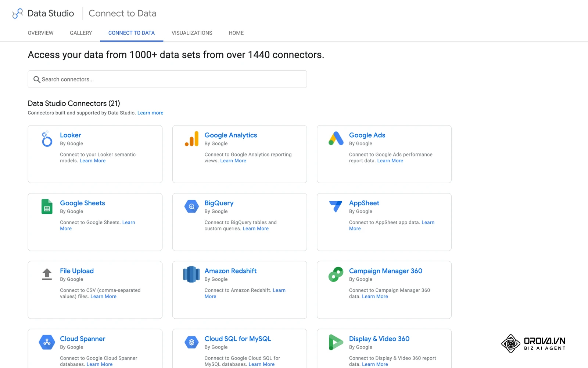
Task: Switch to the Gallery tab
Action: pos(81,33)
